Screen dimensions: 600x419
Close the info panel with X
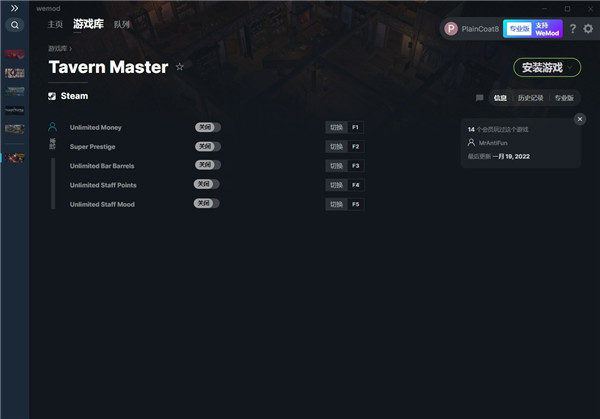(580, 119)
